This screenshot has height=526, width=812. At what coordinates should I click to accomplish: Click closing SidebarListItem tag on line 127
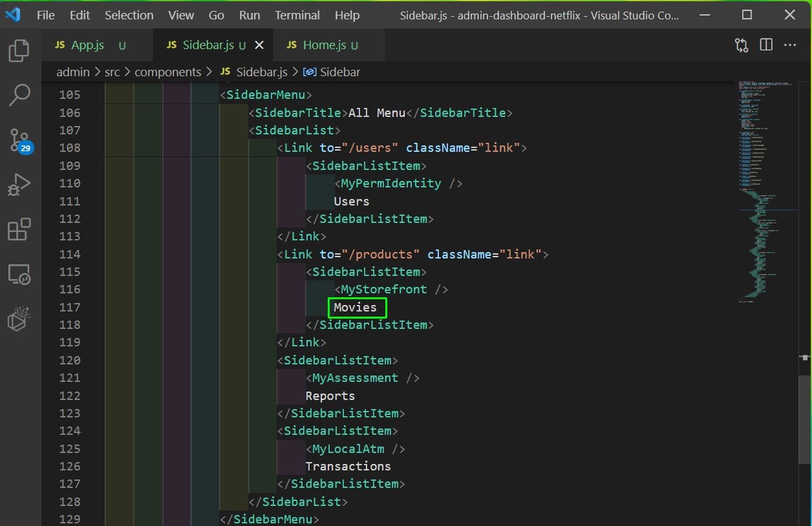point(341,484)
